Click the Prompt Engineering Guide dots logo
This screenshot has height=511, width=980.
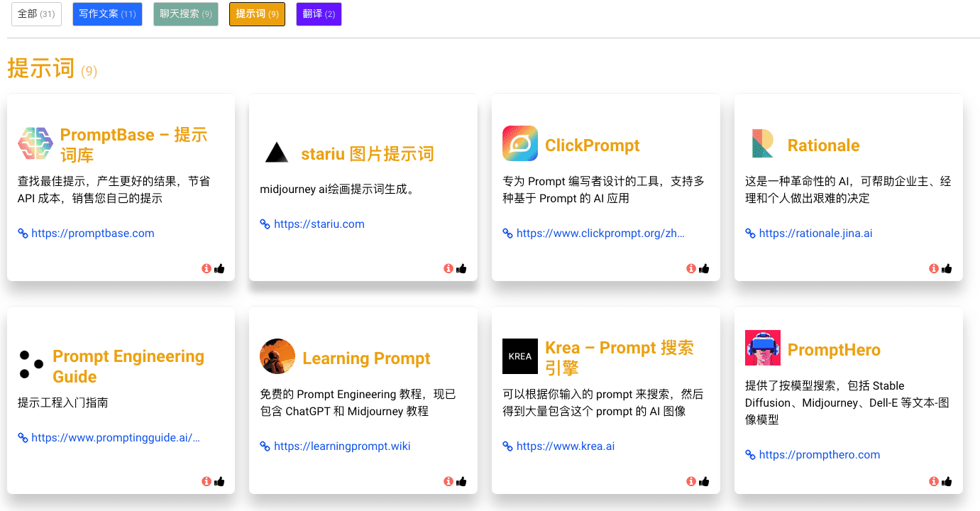pyautogui.click(x=31, y=365)
